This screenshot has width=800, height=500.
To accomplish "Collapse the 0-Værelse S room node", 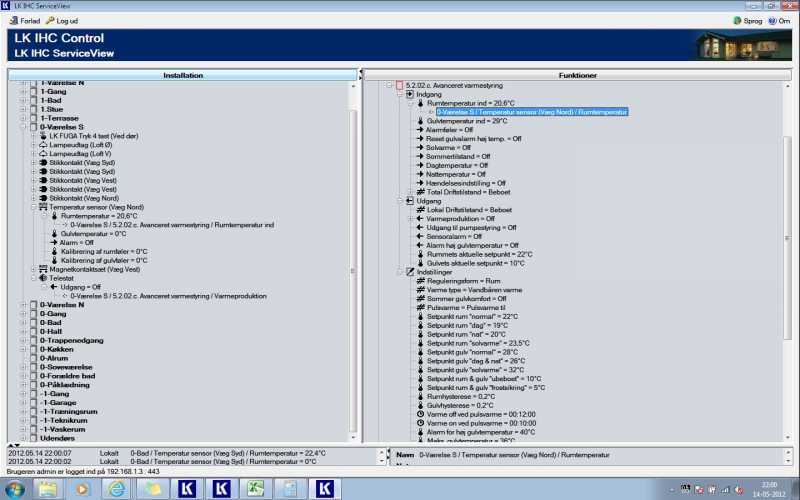I will click(23, 127).
